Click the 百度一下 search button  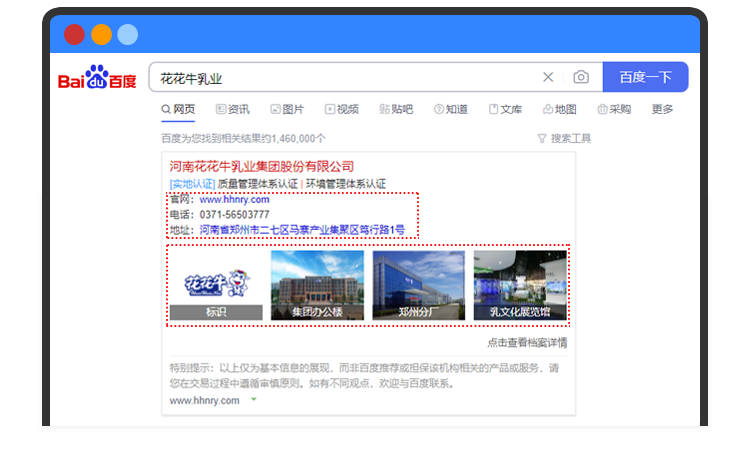pos(645,77)
